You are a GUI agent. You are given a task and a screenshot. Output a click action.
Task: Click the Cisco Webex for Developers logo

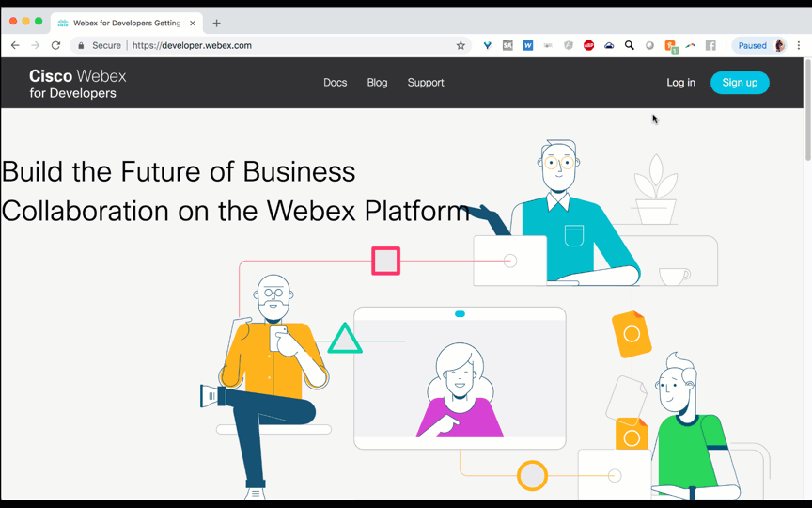point(78,84)
